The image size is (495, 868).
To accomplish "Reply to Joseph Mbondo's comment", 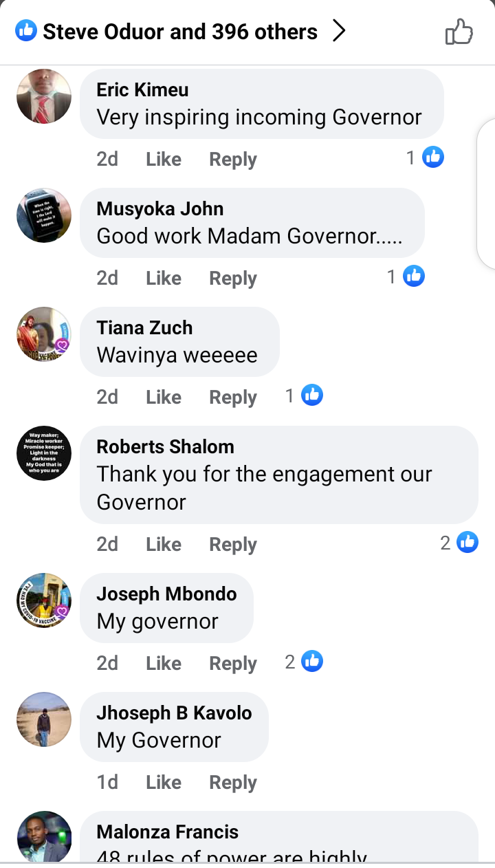I will (x=233, y=664).
